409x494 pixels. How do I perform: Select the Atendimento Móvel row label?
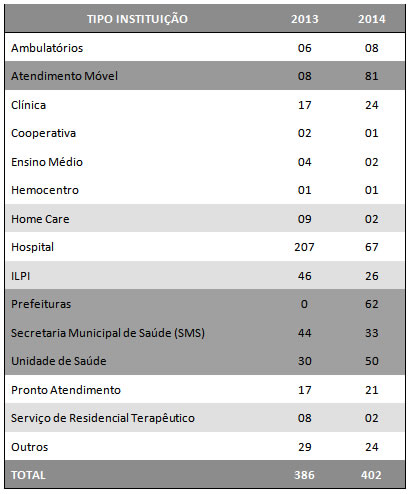pyautogui.click(x=64, y=76)
